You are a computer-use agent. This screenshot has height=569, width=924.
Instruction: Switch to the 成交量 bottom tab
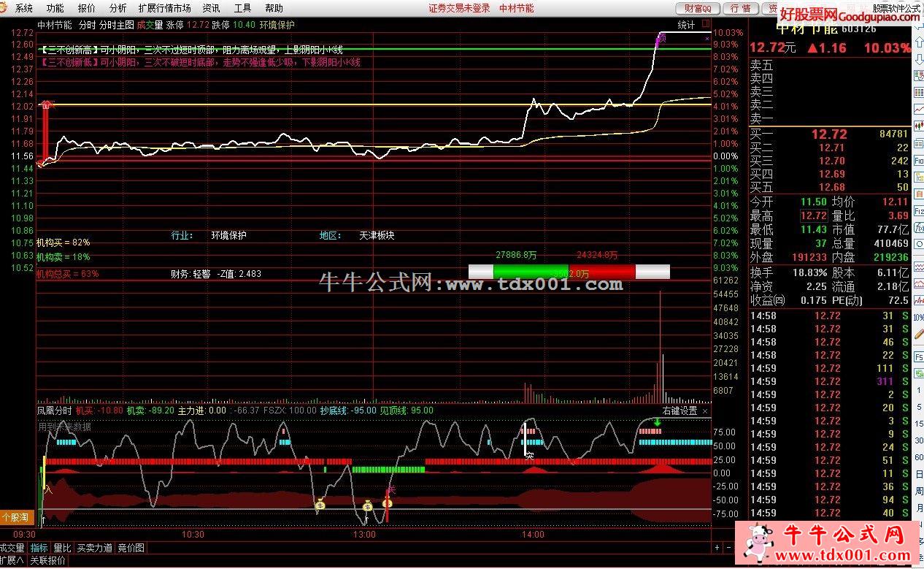[12, 548]
